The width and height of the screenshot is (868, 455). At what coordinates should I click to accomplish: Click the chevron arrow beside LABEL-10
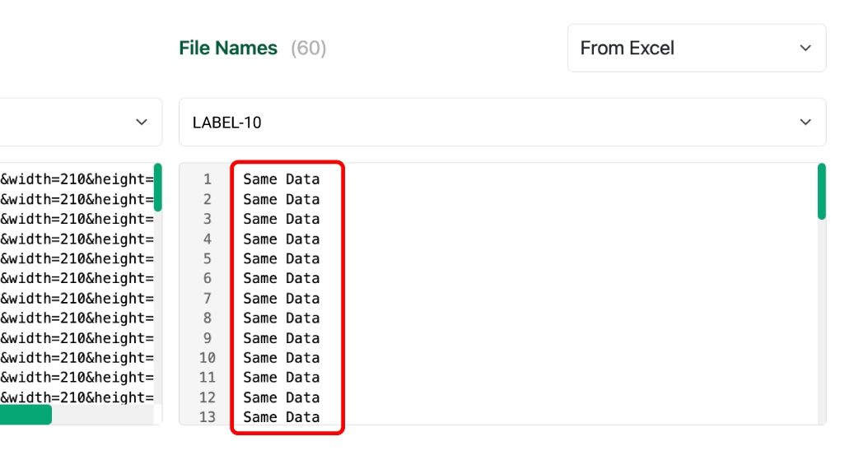pos(805,123)
